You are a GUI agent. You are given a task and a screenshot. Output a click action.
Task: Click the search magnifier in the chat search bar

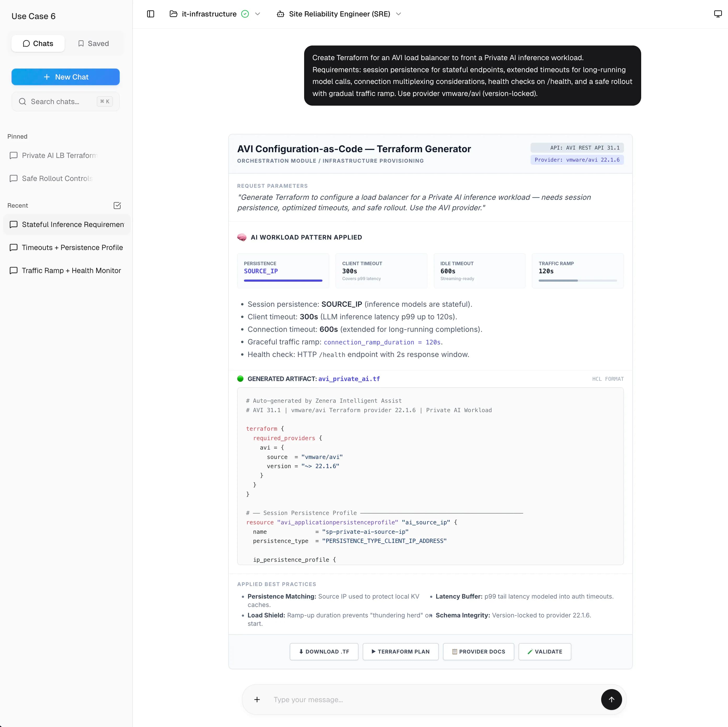[x=22, y=101]
